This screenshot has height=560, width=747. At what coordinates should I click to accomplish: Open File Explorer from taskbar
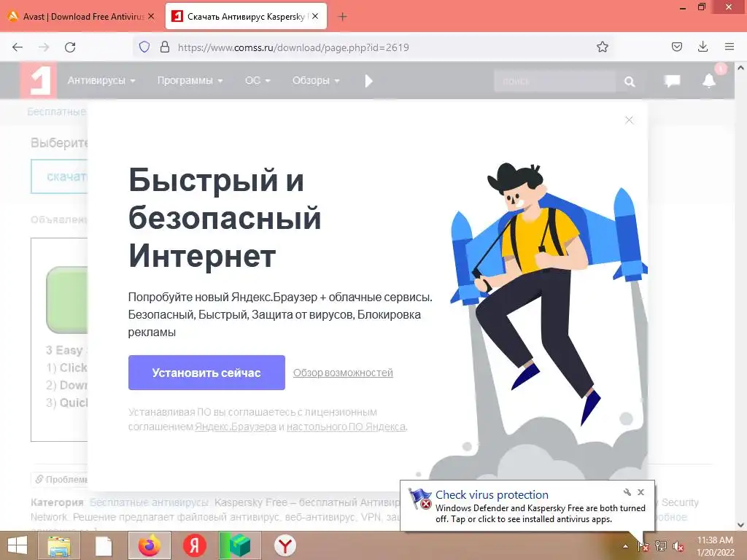click(58, 545)
